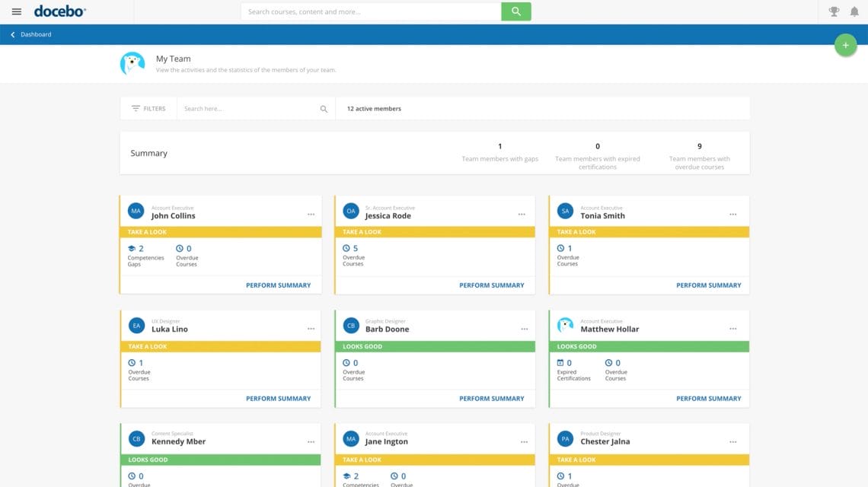Click the green search button
Image resolution: width=868 pixels, height=487 pixels.
(516, 11)
